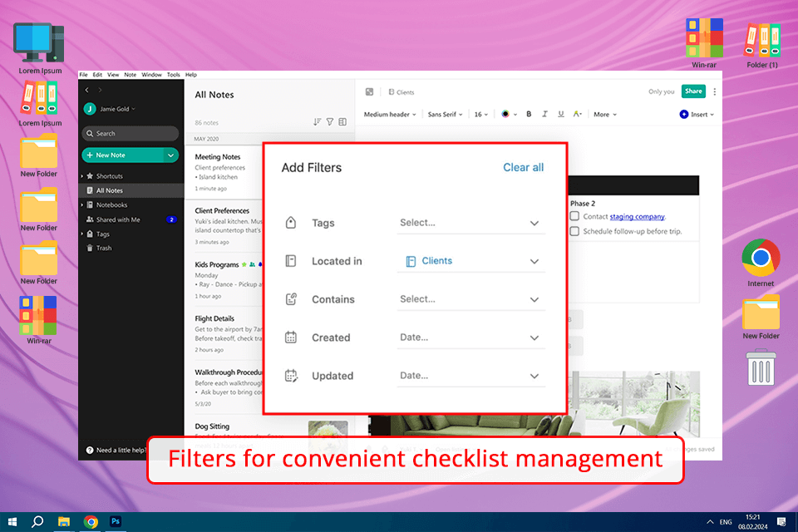Expand the Shortcuts section
798x532 pixels.
[82, 176]
